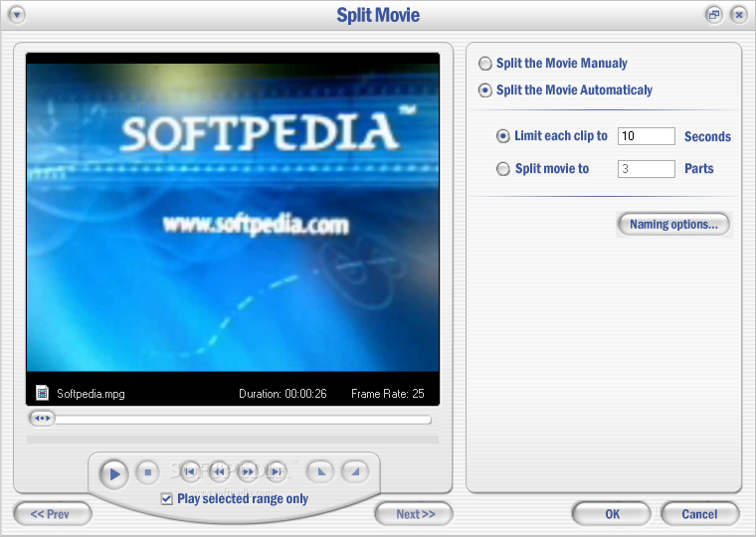756x537 pixels.
Task: Set the mark-in point
Action: 321,471
